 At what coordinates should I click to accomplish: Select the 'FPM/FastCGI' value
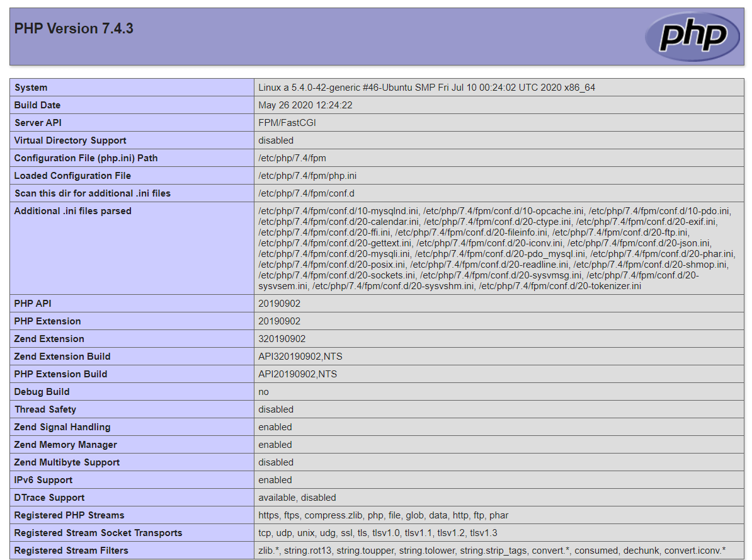[287, 123]
